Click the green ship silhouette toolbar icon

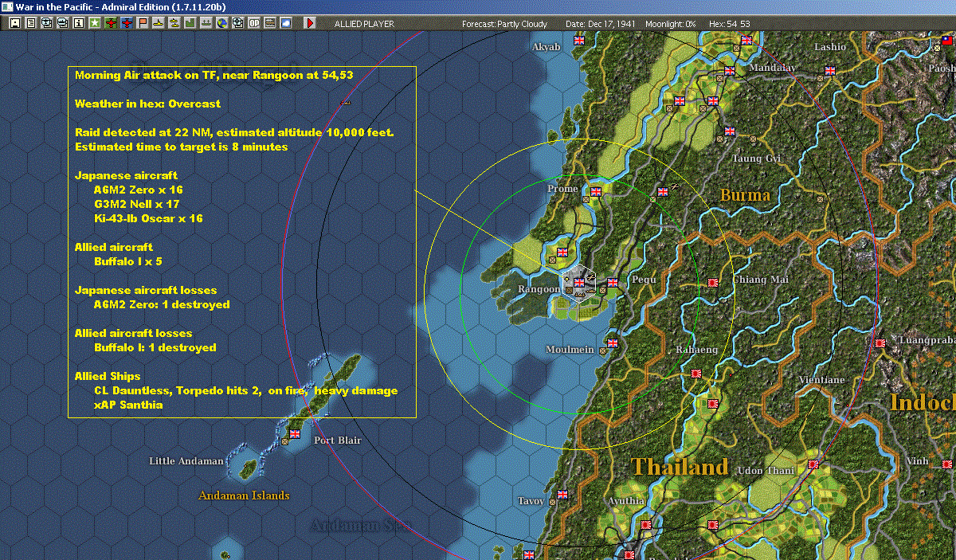click(x=206, y=23)
